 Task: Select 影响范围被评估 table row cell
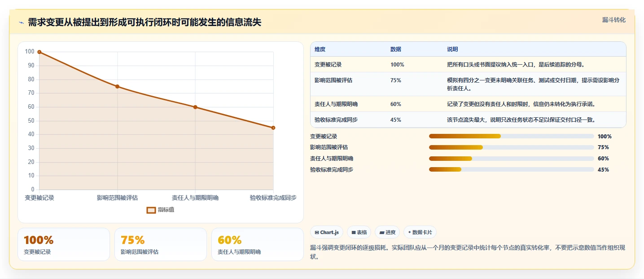[333, 80]
